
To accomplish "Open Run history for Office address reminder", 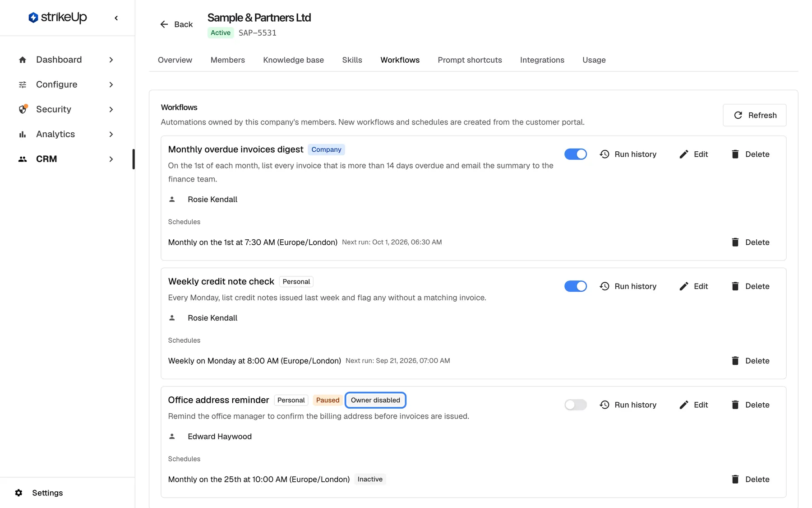I will pyautogui.click(x=628, y=405).
